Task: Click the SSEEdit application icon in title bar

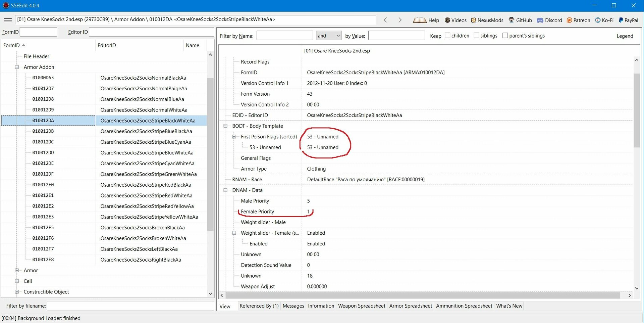Action: (6, 5)
